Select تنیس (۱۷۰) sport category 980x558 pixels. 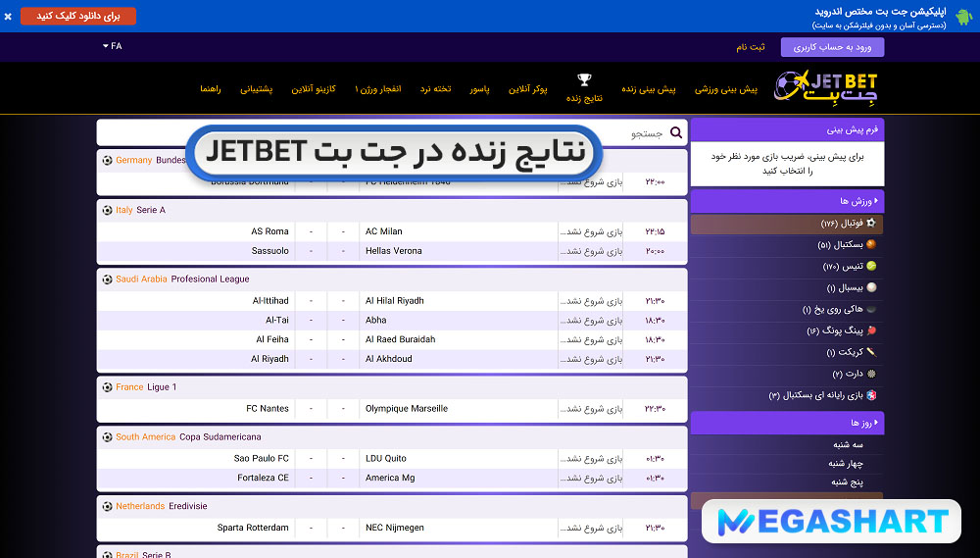click(787, 266)
